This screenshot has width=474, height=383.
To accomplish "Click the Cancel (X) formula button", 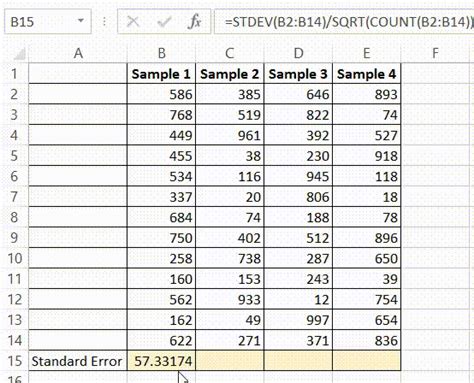I will tap(133, 22).
